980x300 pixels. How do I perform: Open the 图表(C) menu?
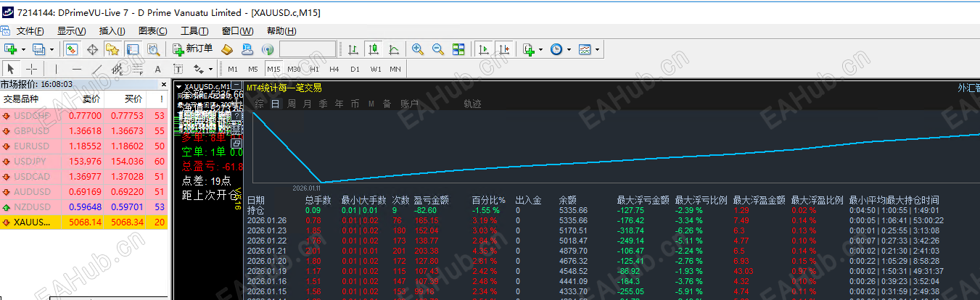coord(152,31)
